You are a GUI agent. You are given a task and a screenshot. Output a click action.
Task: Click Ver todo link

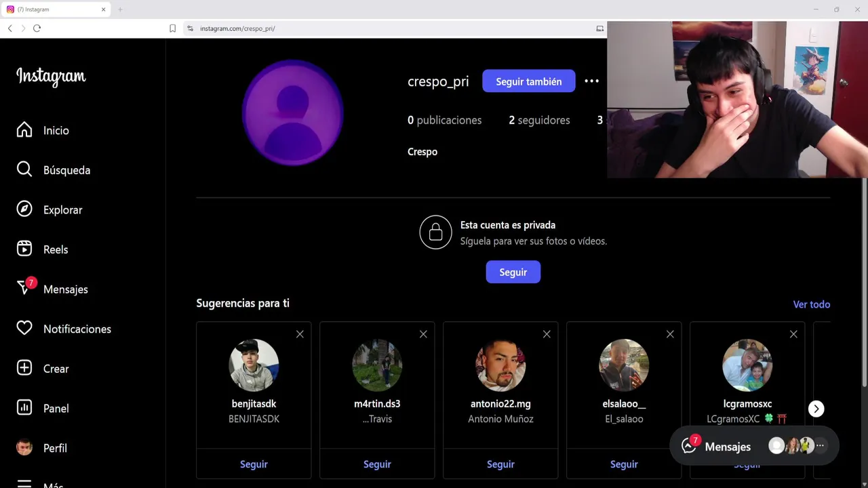coord(812,304)
